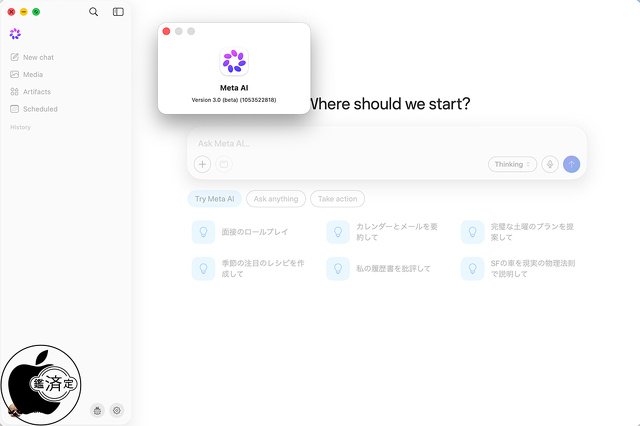Toggle the sidebar panel icon
The width and height of the screenshot is (640, 426).
(118, 12)
